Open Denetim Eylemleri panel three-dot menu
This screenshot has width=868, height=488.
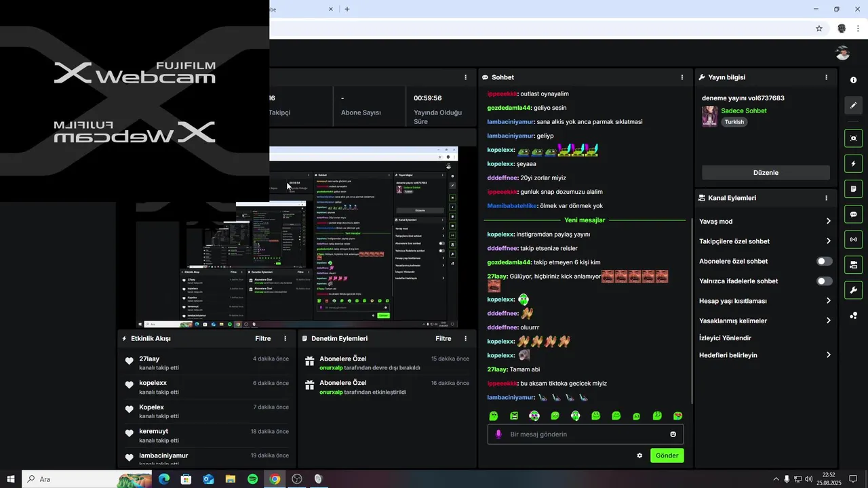click(465, 338)
